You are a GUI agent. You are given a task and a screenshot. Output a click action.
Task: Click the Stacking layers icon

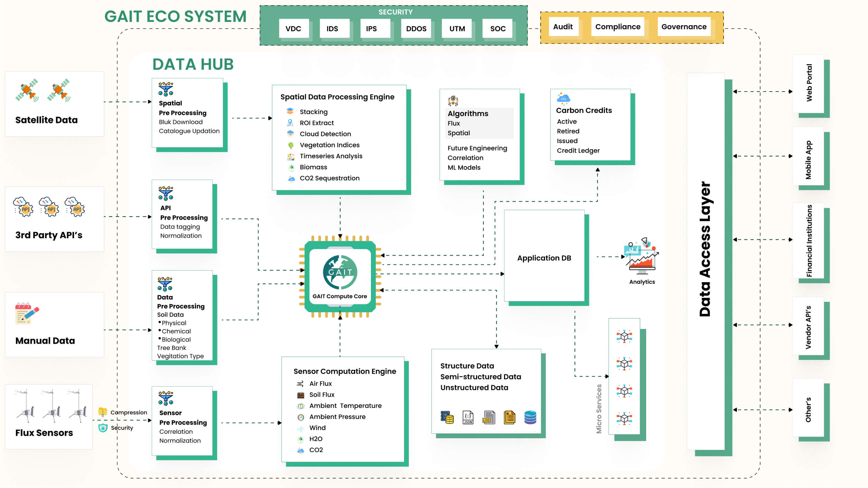(290, 111)
